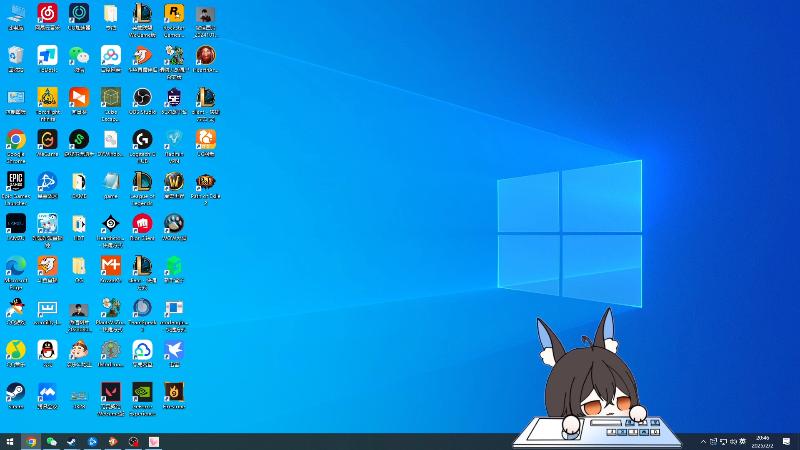Click the Windows Start button
This screenshot has height=450, width=800.
[10, 442]
